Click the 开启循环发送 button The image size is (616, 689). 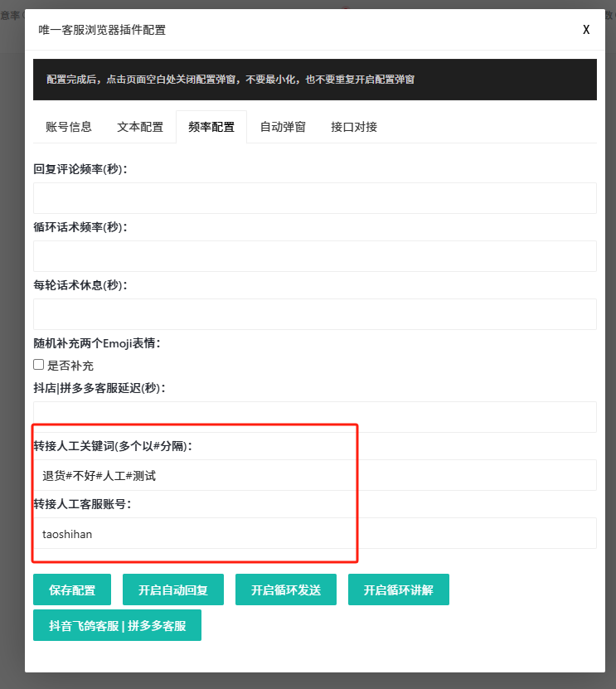pyautogui.click(x=286, y=590)
